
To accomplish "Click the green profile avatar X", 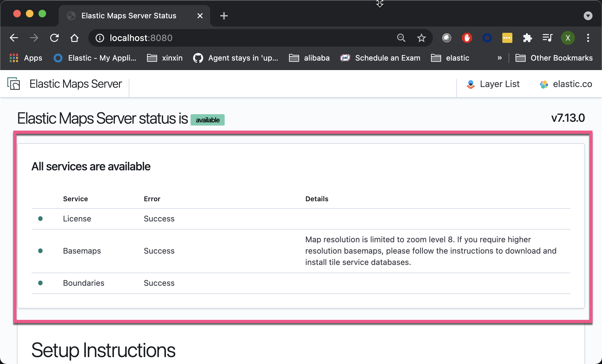I will [568, 38].
